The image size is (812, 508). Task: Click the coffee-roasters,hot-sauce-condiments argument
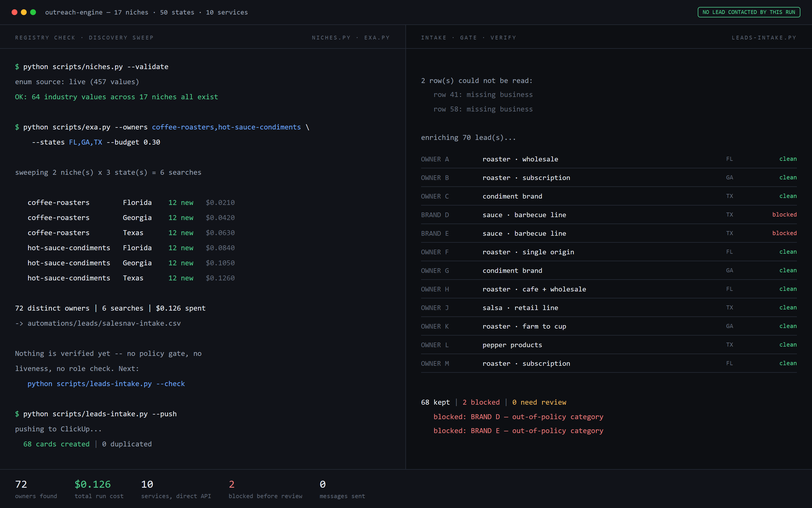(226, 127)
